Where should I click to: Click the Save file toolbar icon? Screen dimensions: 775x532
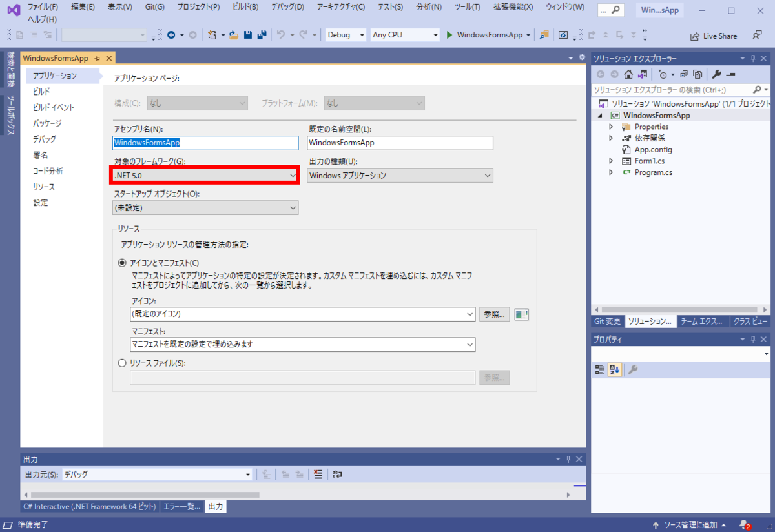click(x=248, y=35)
